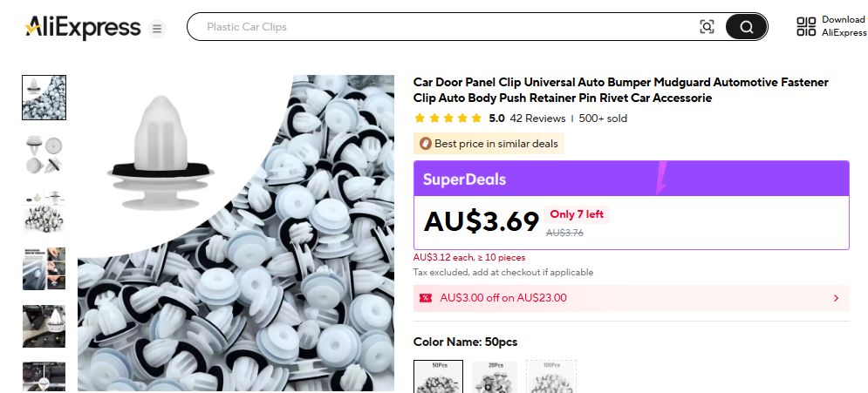
Task: Click the coupon ticket icon
Action: click(x=426, y=298)
